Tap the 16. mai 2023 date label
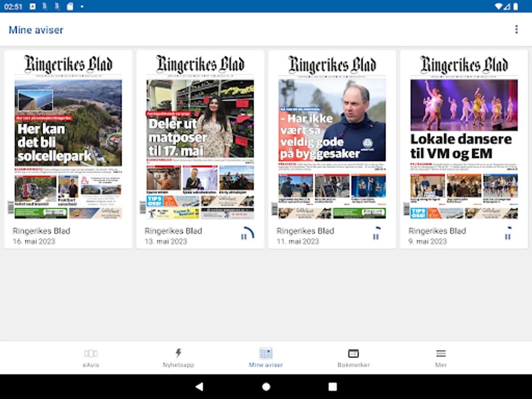The height and width of the screenshot is (399, 532). 34,242
